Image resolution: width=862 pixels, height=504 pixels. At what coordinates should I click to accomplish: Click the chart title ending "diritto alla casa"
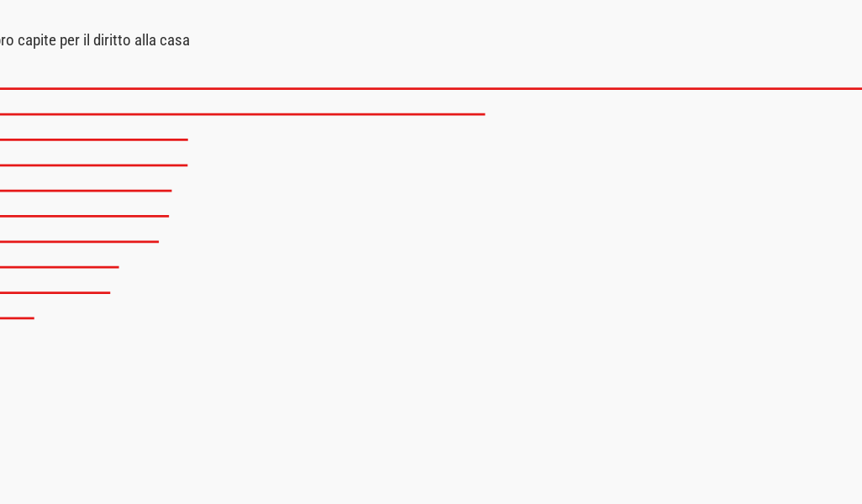94,40
